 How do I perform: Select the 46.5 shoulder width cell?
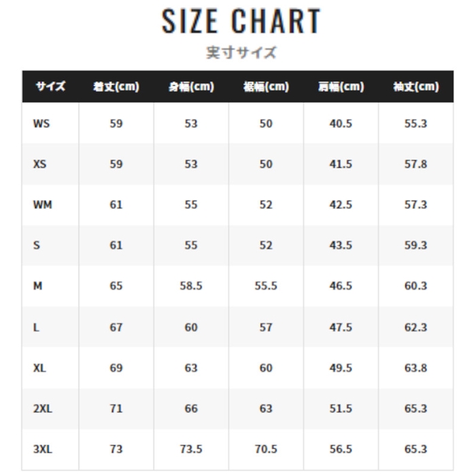pyautogui.click(x=341, y=286)
